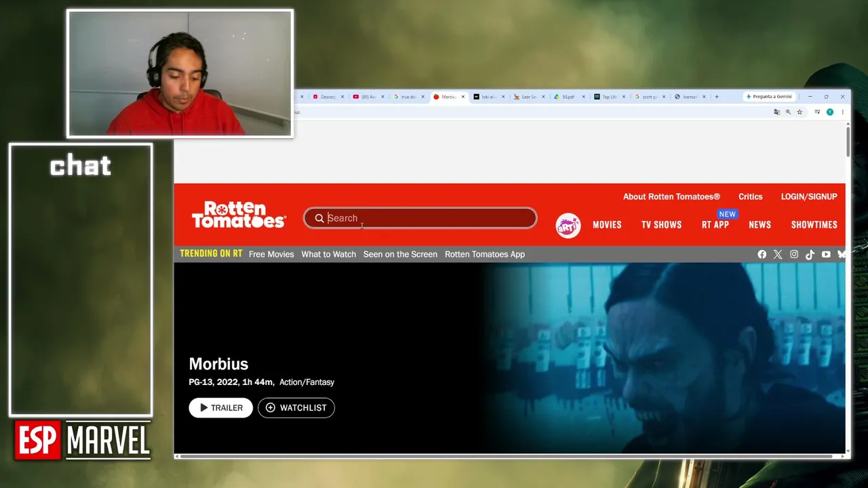The height and width of the screenshot is (488, 868).
Task: Open Rotten Tomatoes X (Twitter) icon
Action: coord(778,254)
